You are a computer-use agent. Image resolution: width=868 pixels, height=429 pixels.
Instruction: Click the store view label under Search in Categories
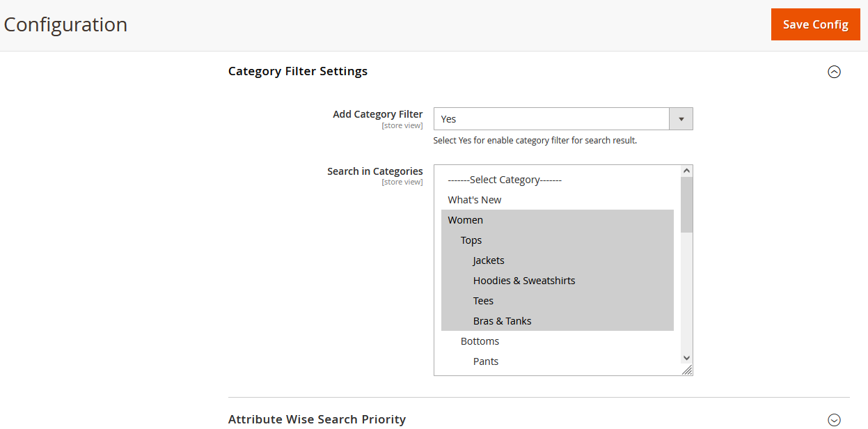(x=402, y=182)
